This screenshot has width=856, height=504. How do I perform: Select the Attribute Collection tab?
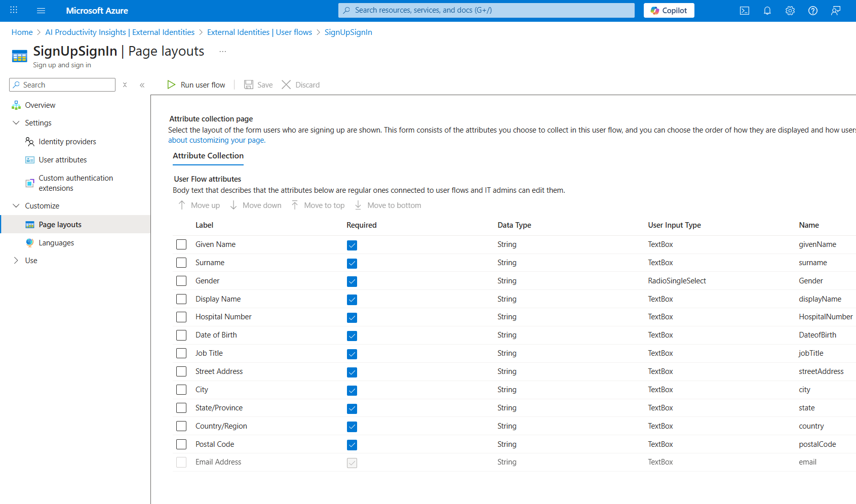(x=208, y=156)
